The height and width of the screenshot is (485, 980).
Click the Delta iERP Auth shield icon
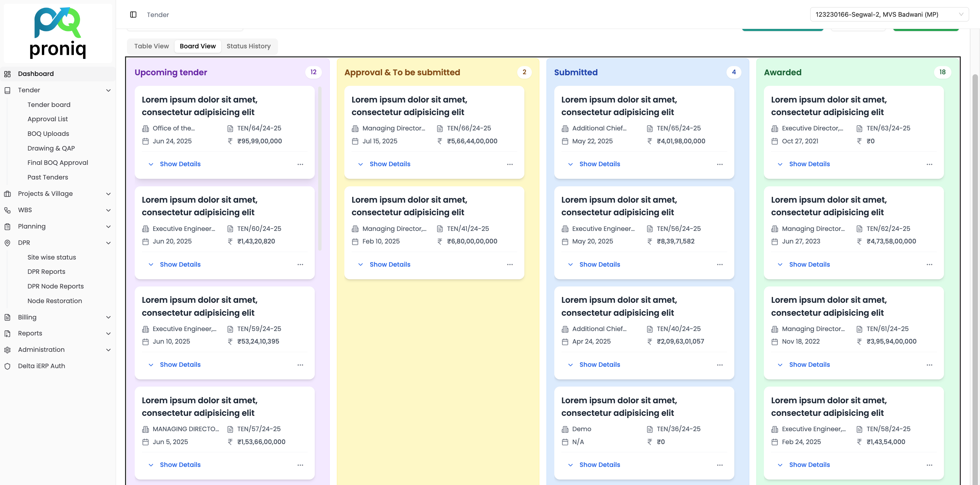point(7,366)
